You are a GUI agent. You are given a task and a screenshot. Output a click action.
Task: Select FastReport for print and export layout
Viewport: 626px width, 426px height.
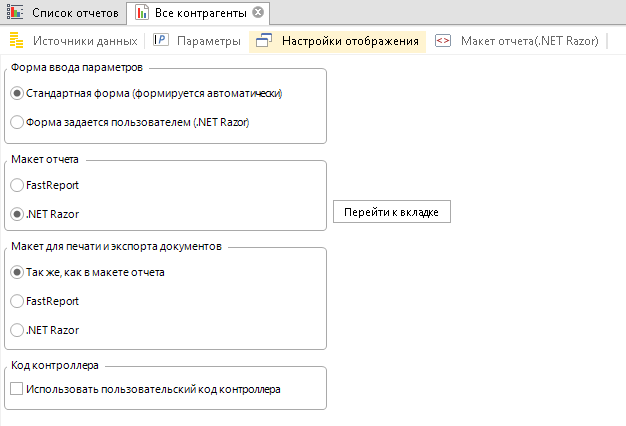17,301
